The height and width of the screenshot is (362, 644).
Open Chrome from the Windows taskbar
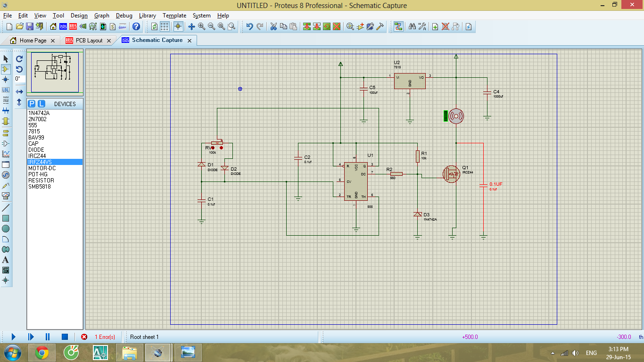42,352
